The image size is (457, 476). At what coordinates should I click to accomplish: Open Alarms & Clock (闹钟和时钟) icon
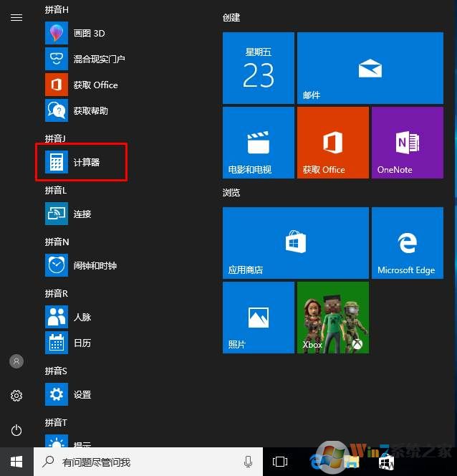57,265
